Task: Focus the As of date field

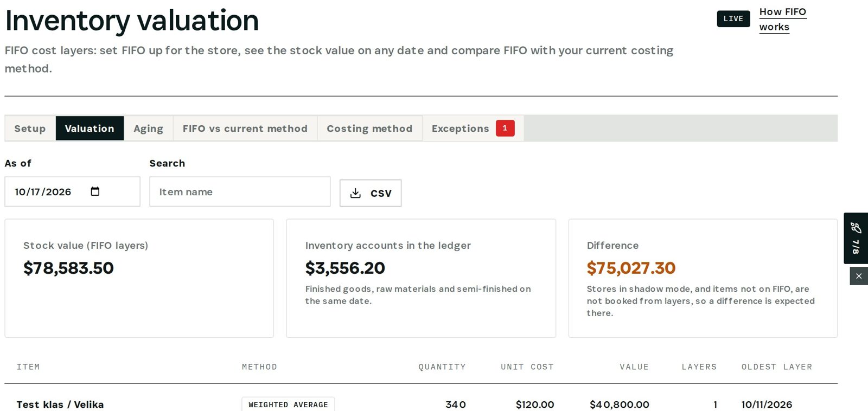Action: (x=72, y=191)
